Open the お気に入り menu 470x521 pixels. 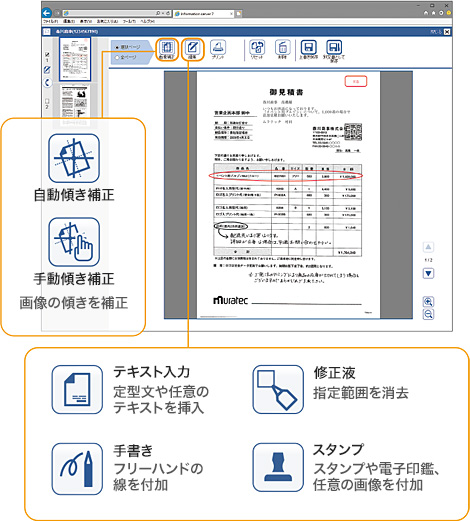(x=107, y=21)
